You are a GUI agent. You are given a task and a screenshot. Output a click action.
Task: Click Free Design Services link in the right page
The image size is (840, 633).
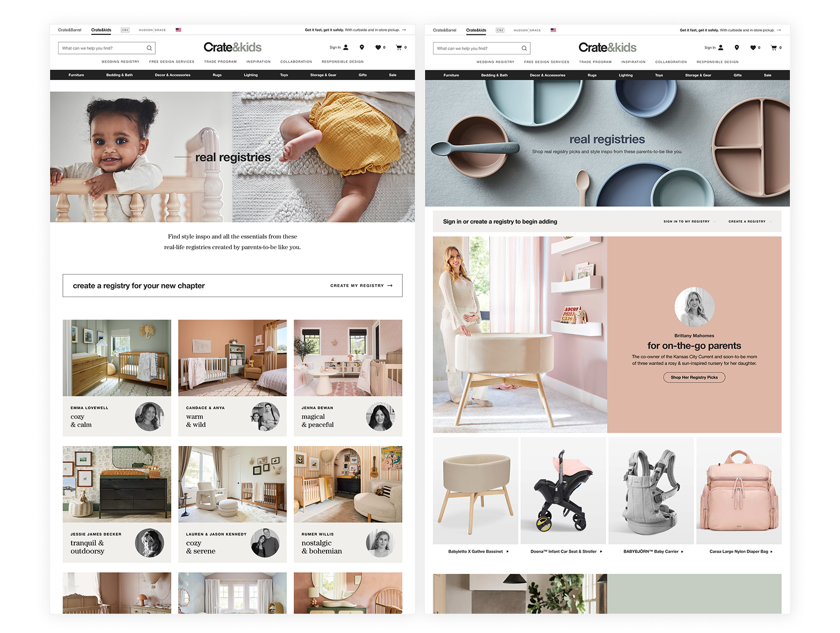(547, 62)
